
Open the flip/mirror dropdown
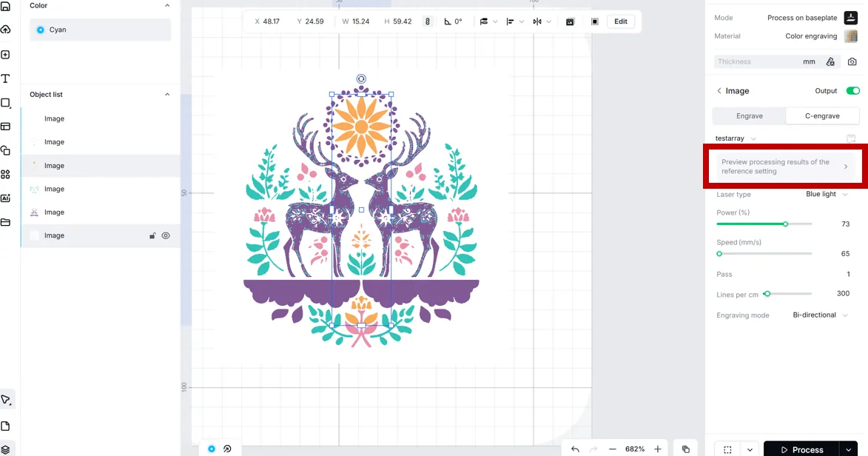[x=542, y=21]
